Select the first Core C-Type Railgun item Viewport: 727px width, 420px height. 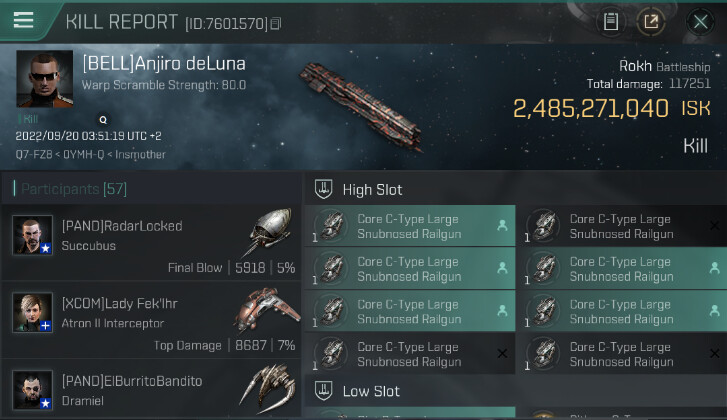[409, 226]
